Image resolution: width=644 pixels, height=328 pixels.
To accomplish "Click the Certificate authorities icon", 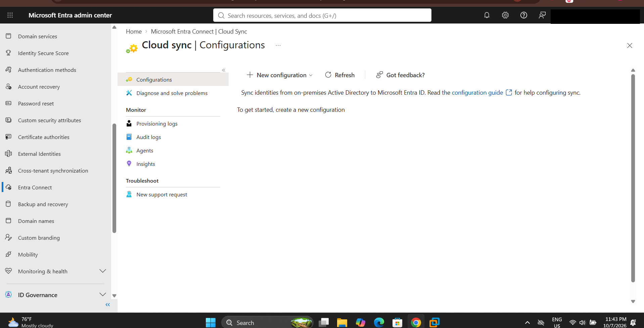I will point(9,137).
